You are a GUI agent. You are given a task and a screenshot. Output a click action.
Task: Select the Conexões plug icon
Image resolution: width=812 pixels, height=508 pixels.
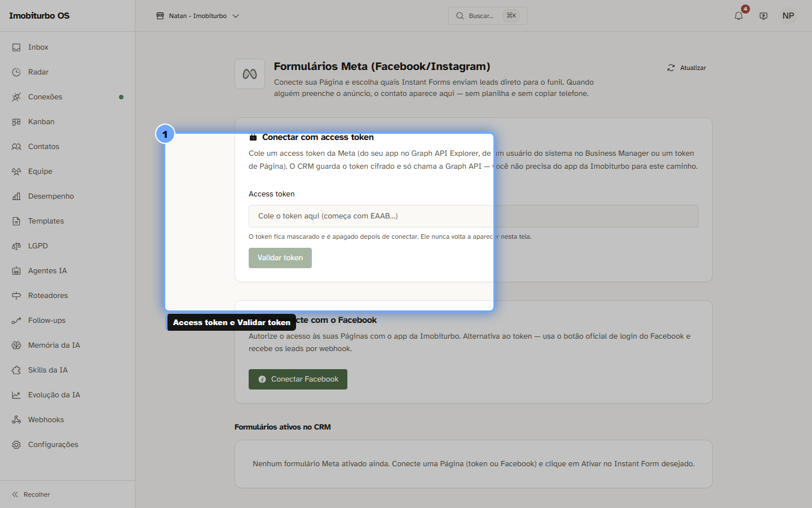[16, 97]
